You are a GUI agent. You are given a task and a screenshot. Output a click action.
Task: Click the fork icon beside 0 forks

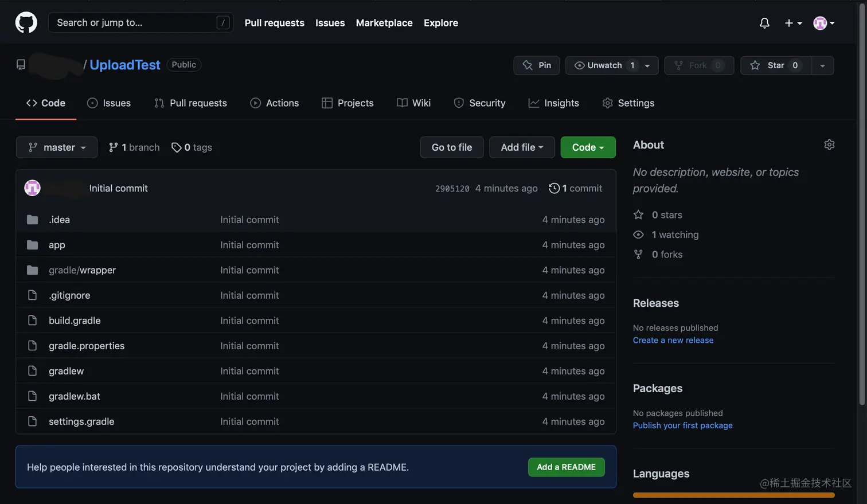pos(638,254)
